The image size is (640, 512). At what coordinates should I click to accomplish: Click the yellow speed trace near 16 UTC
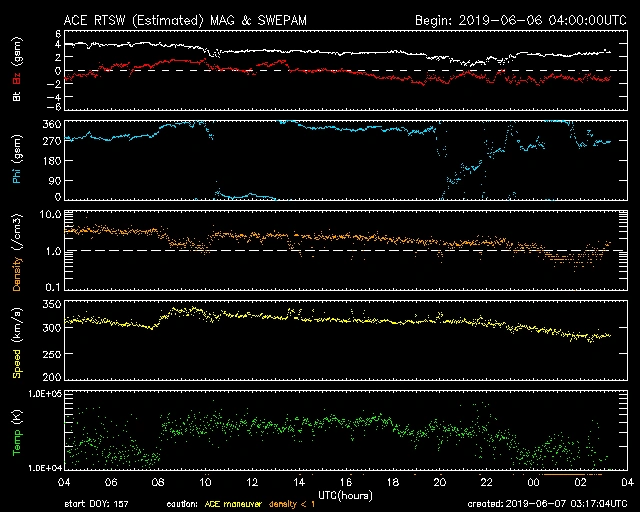coord(346,321)
